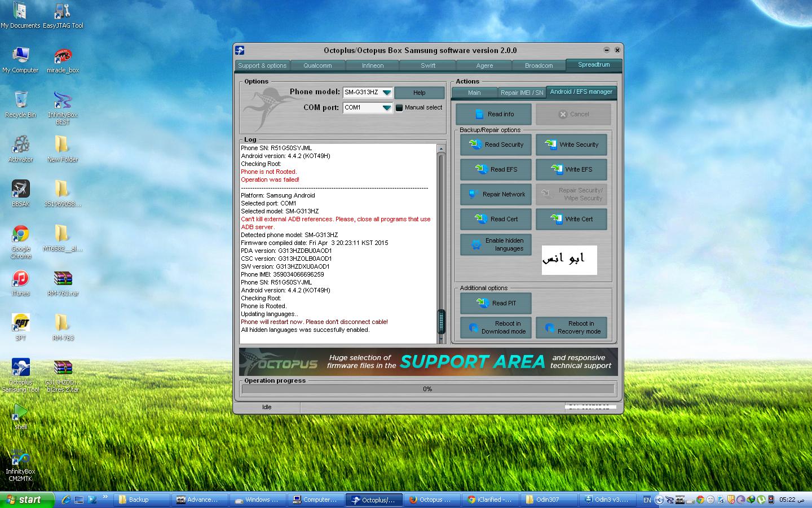Click the Octopus Support Area banner

428,362
